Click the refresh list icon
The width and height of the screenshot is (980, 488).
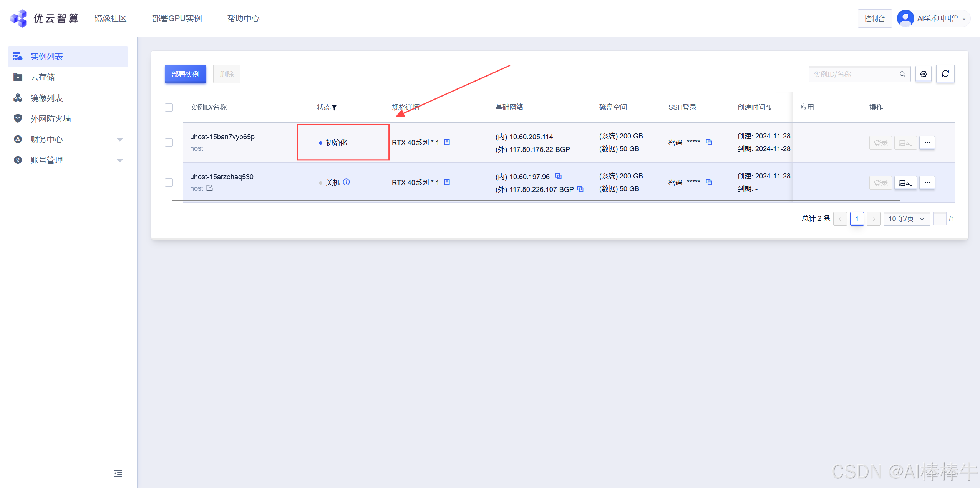click(945, 74)
